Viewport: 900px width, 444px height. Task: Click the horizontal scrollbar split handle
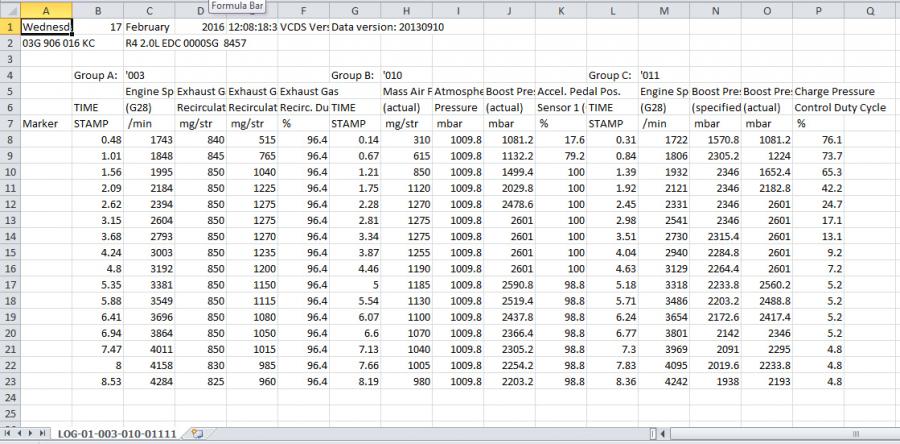pyautogui.click(x=654, y=433)
